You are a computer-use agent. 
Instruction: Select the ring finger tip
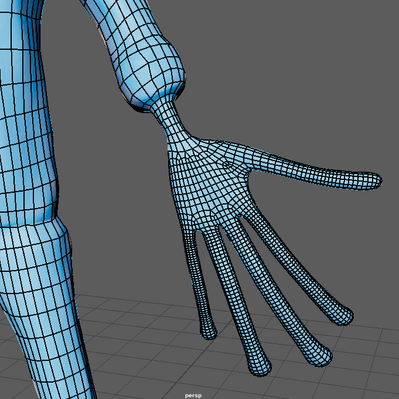click(x=259, y=366)
